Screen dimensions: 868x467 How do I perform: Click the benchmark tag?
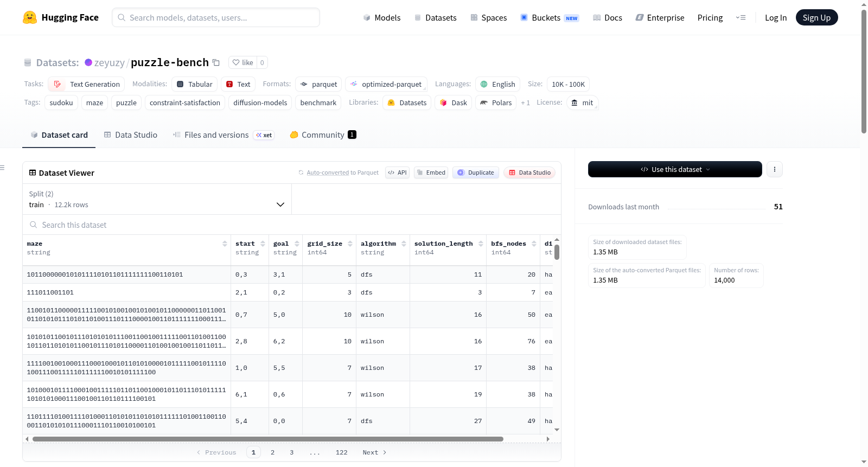point(318,103)
